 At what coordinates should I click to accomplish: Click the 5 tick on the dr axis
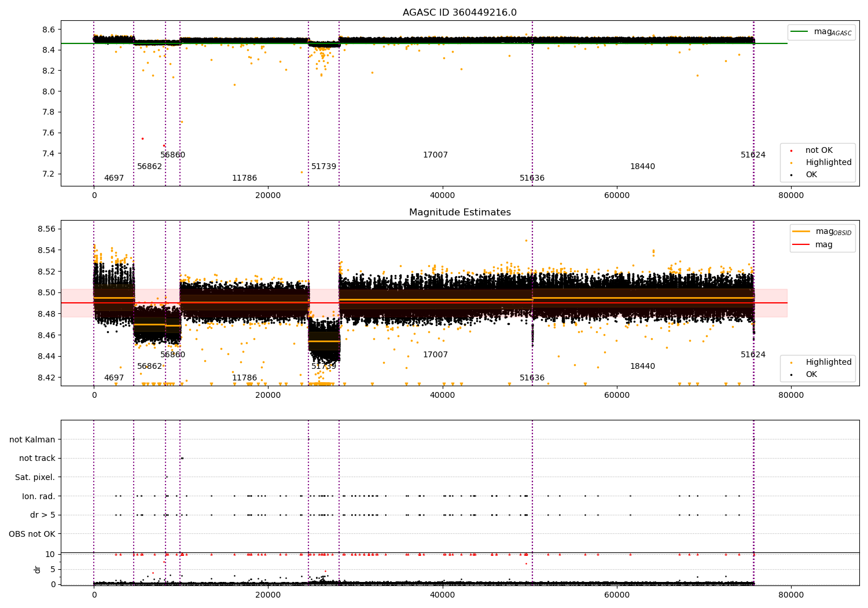click(x=53, y=569)
